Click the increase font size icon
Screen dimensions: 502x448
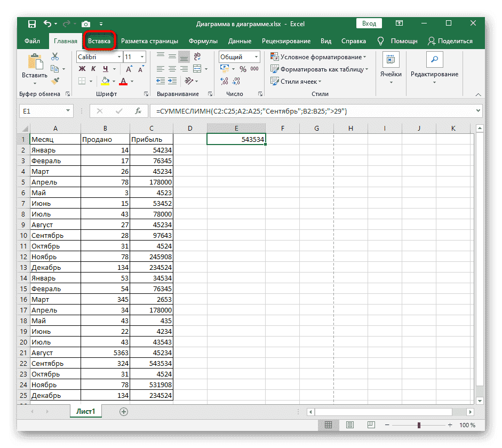[129, 69]
